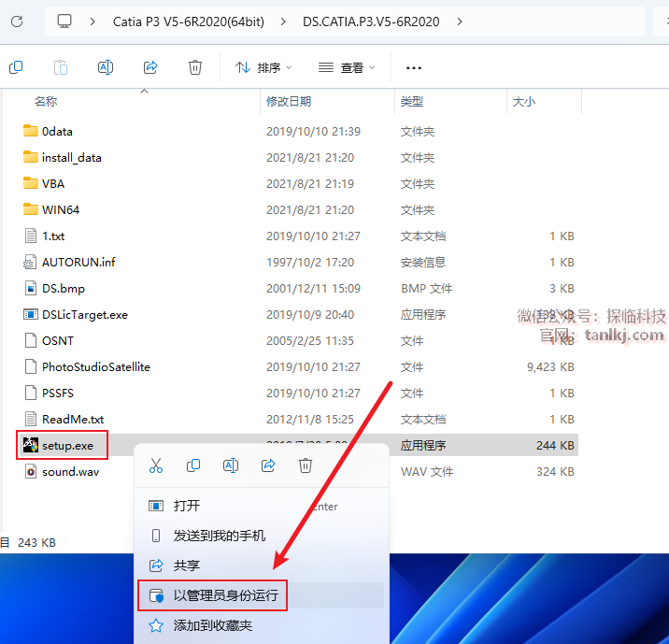Click the WIN64 folder icon
Screen dimensions: 669x644
point(30,209)
